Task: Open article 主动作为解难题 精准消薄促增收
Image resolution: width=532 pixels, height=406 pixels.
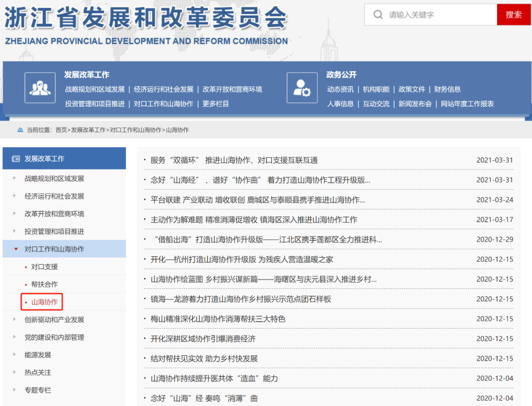Action: click(254, 220)
